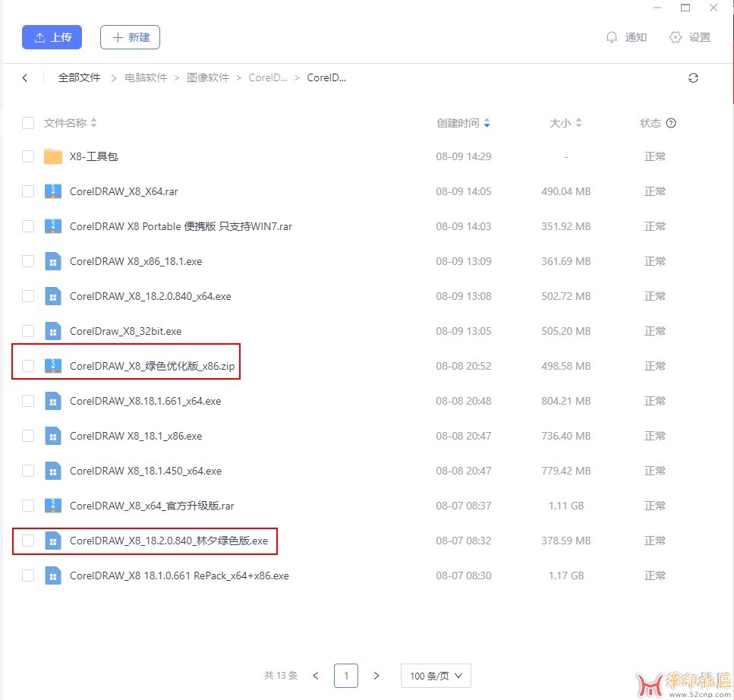The image size is (734, 700).
Task: Click the exe icon of CorelDRAW_X8_18.2.0.840_x64.exe
Action: [x=53, y=296]
